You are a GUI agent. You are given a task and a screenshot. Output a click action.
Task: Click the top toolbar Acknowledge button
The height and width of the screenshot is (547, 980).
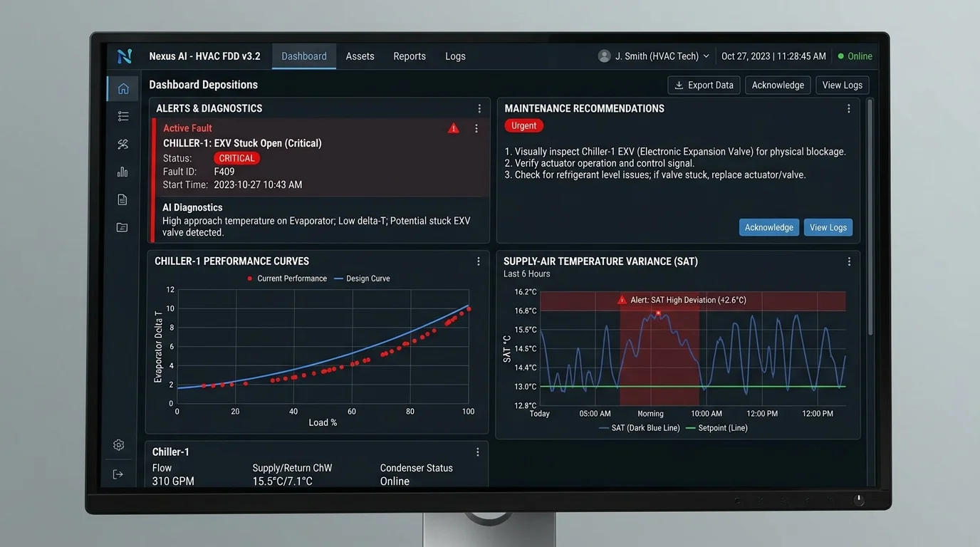tap(778, 85)
